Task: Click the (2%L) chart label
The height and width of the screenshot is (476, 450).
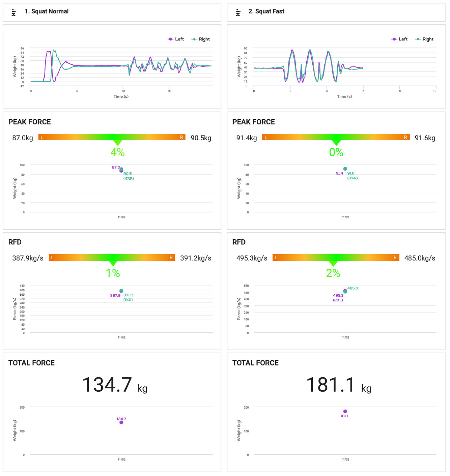Action: pyautogui.click(x=338, y=300)
